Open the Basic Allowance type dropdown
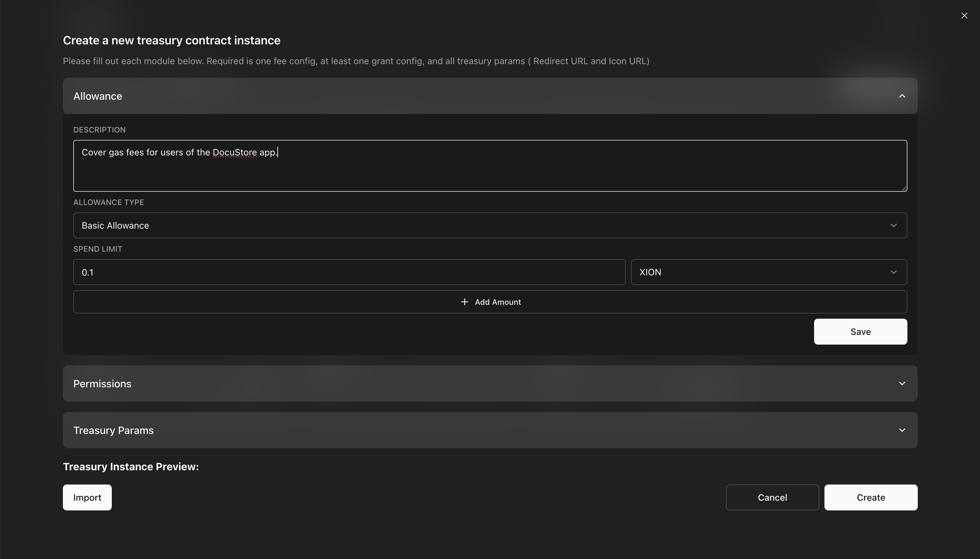Viewport: 980px width, 559px height. (461, 225)
